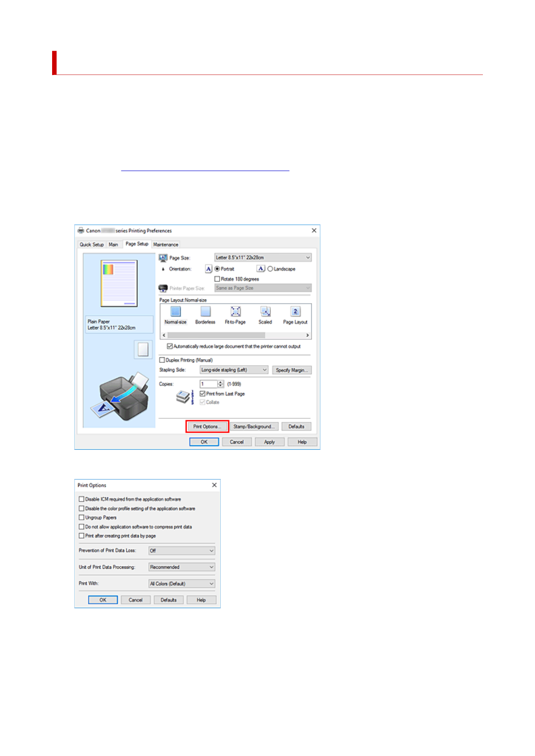Switch to the Quick Setup tab
535x756 pixels.
point(92,245)
